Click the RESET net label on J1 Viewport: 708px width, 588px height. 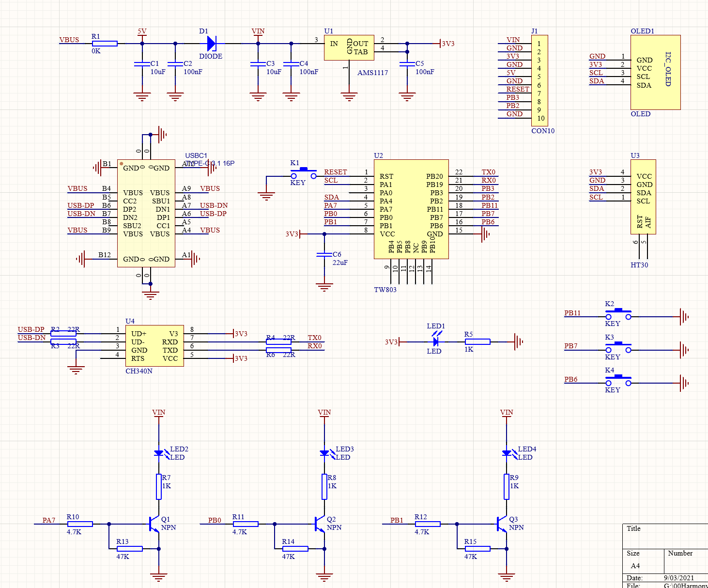(518, 89)
